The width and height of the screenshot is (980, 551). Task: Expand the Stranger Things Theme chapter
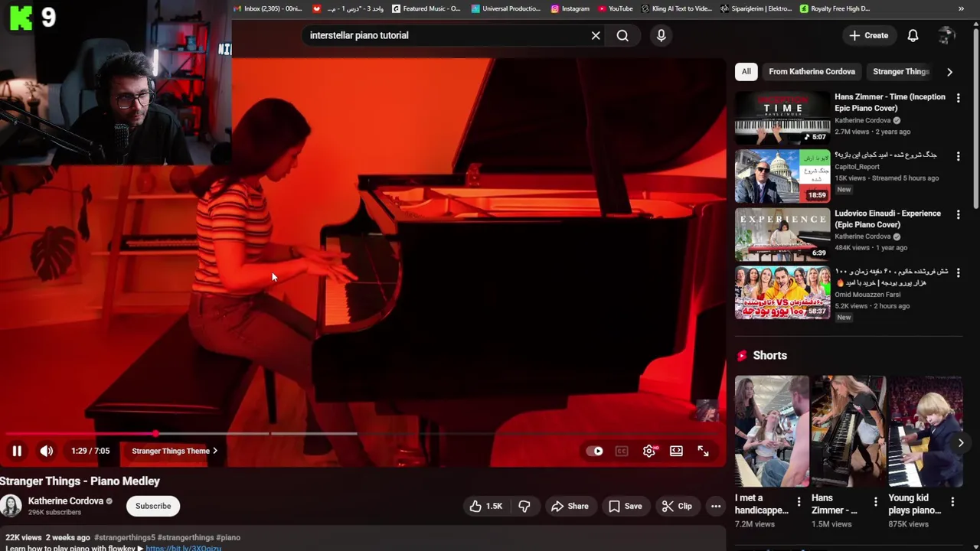click(x=175, y=451)
